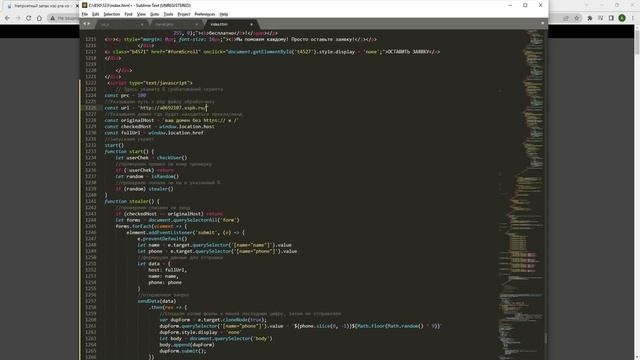Image resolution: width=640 pixels, height=360 pixels.
Task: Click the tab navigation arrows in Sublime's tab bar
Action: [87, 24]
